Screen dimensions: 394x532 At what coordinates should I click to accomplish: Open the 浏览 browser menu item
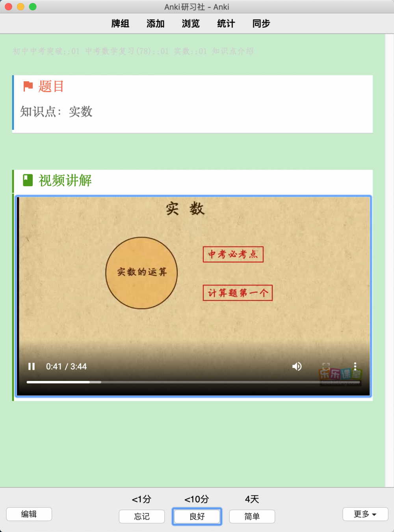click(191, 24)
